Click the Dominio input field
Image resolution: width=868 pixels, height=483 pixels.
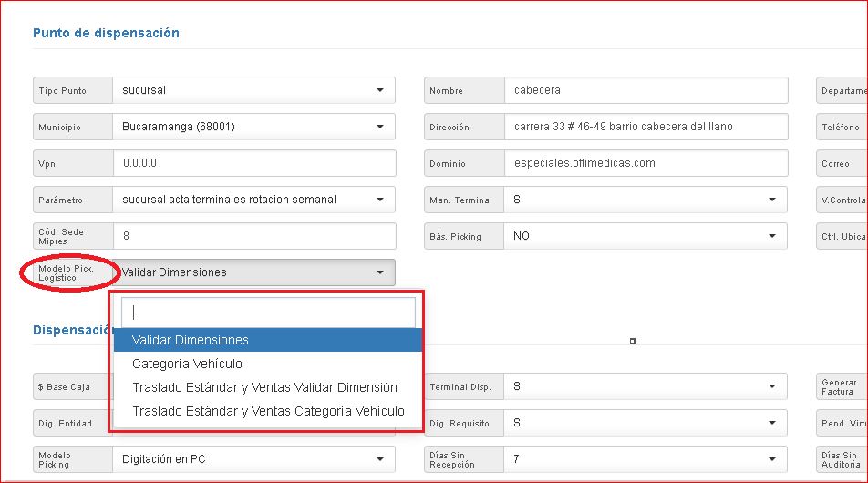tap(646, 163)
